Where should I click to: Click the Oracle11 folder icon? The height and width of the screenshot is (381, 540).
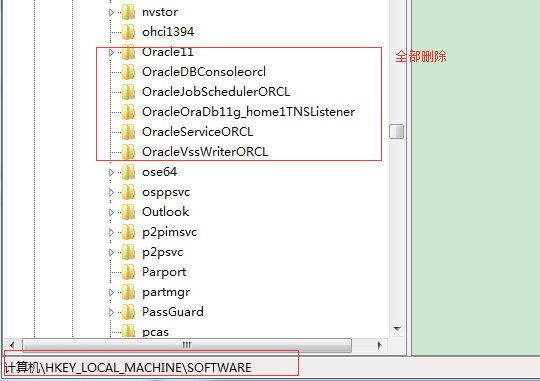128,52
